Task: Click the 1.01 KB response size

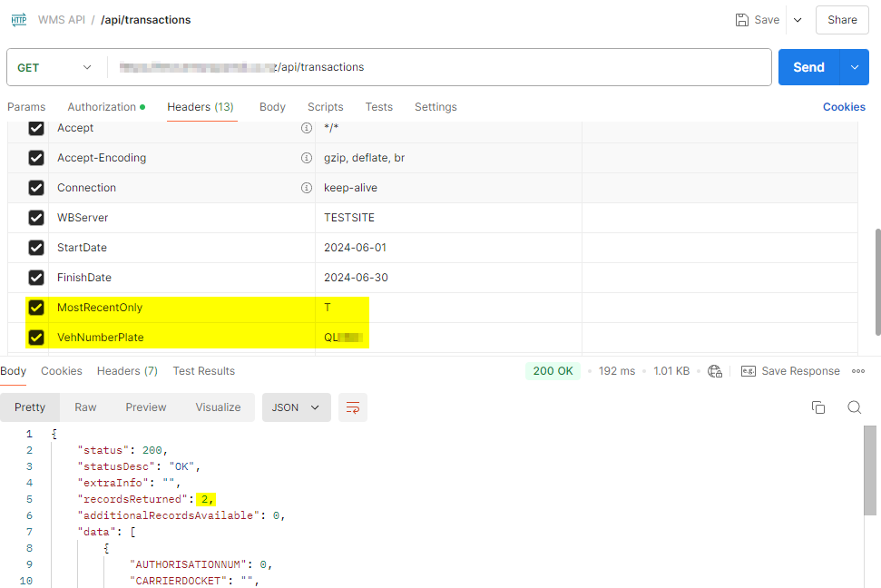Action: [x=671, y=371]
